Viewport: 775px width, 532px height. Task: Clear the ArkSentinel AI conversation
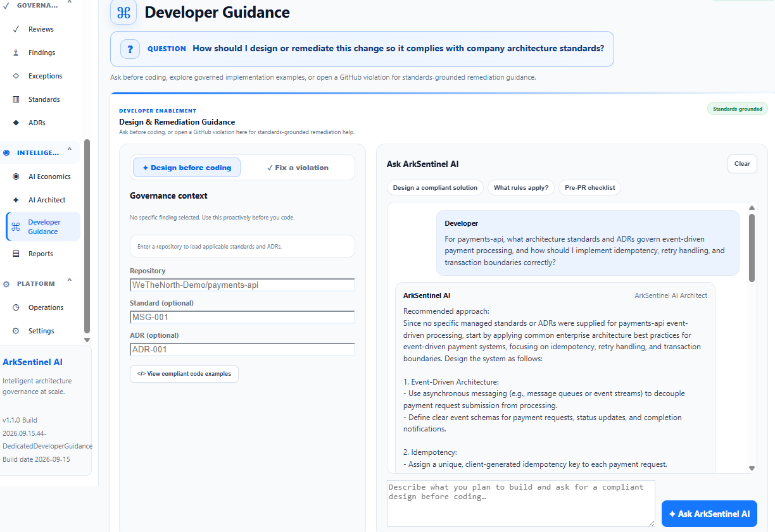click(x=742, y=164)
